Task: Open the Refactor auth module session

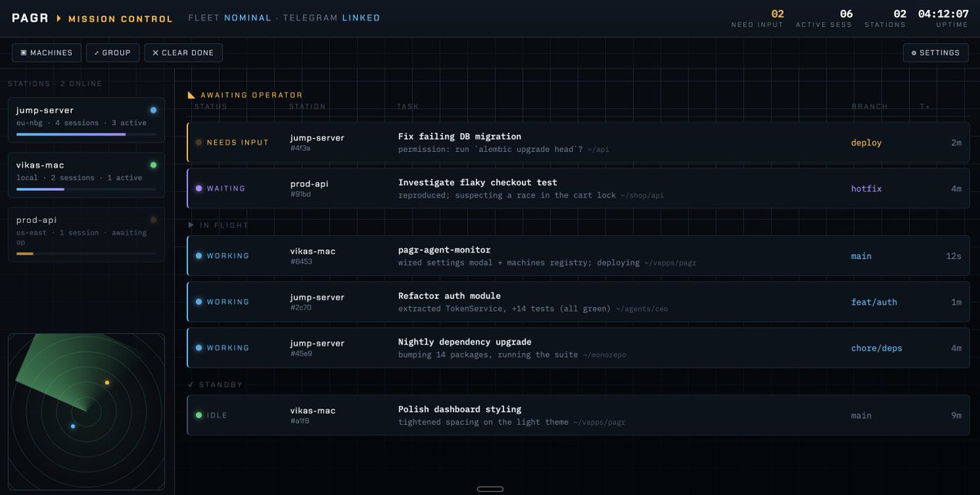Action: point(578,301)
